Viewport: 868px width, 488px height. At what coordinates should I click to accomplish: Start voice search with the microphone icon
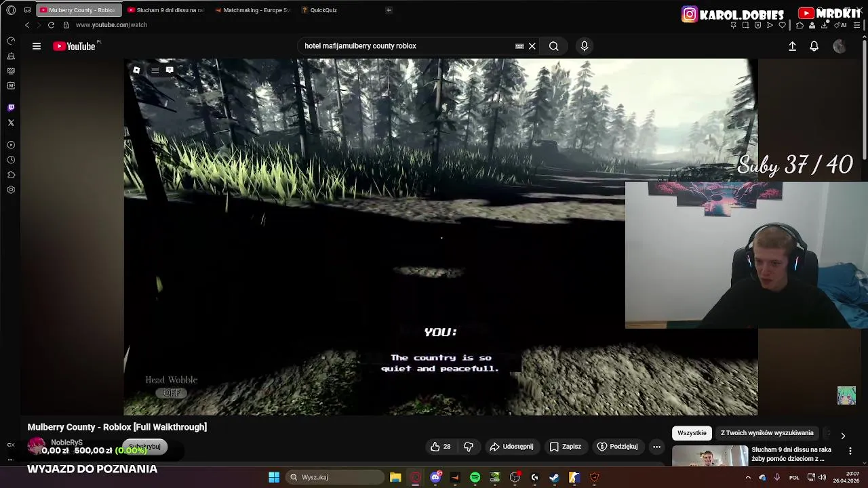[x=585, y=46]
